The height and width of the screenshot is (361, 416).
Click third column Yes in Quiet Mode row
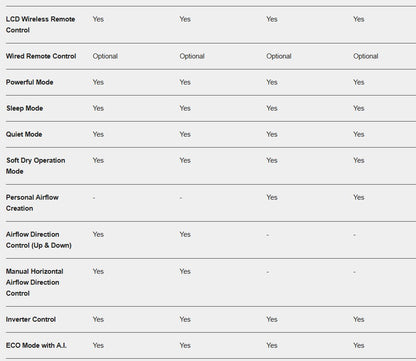coord(272,134)
